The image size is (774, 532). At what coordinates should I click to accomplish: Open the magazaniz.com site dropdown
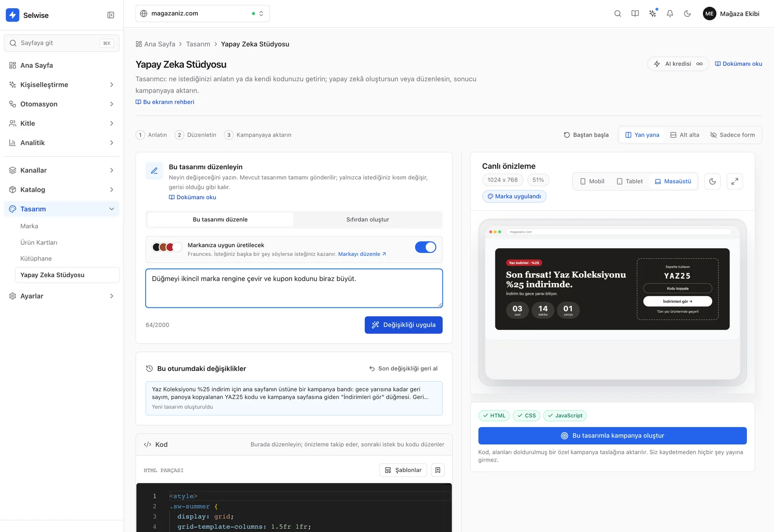203,14
